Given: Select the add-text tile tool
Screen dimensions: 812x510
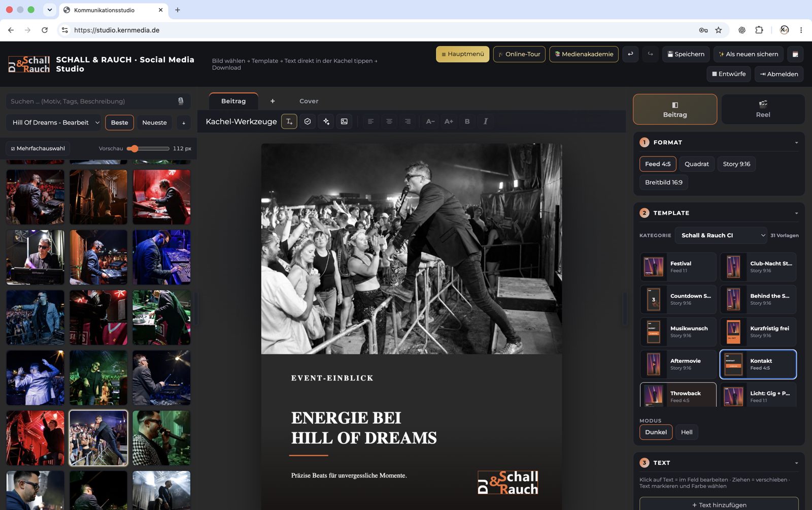Looking at the screenshot, I should [x=289, y=121].
